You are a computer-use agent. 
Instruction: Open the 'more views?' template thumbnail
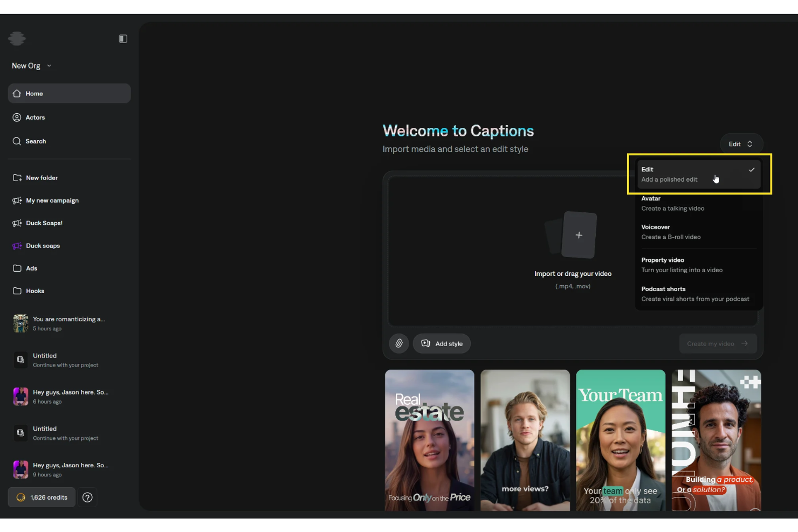pos(525,440)
